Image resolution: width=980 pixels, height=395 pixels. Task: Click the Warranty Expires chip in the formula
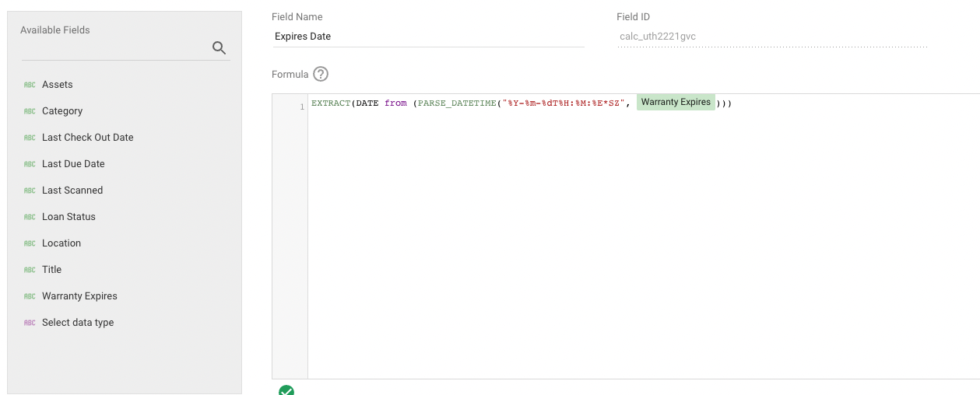pos(676,103)
